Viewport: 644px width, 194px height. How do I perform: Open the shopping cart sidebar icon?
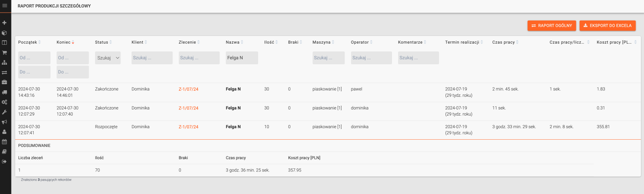pyautogui.click(x=5, y=53)
